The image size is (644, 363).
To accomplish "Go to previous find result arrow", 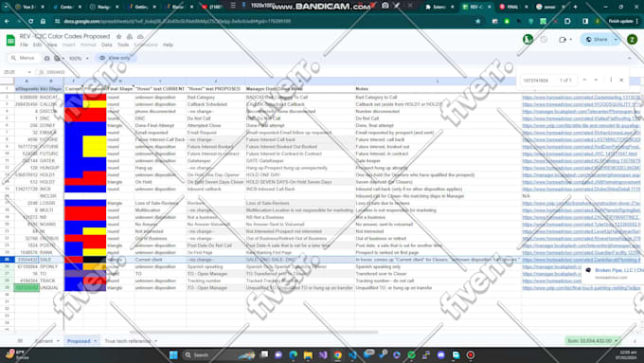I will pos(584,81).
